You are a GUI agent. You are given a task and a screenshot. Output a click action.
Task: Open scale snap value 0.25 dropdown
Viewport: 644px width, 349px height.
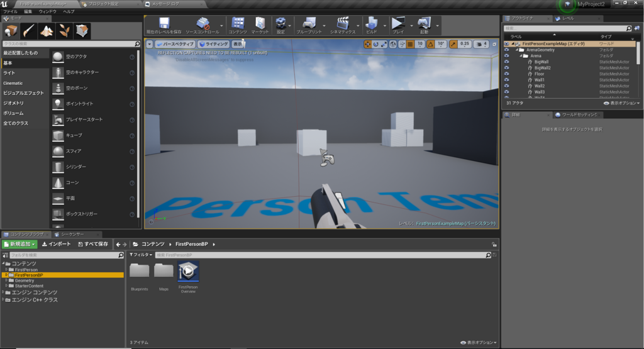[465, 44]
